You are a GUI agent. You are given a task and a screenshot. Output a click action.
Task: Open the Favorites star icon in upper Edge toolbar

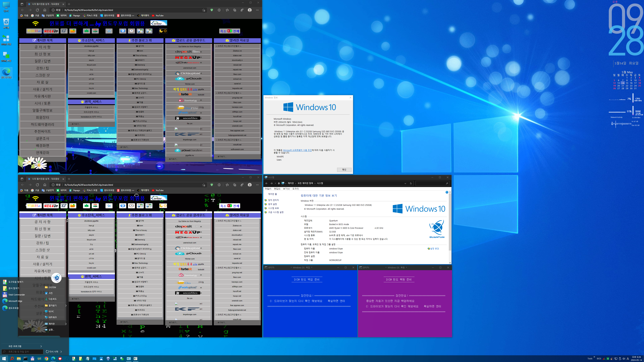click(x=227, y=10)
